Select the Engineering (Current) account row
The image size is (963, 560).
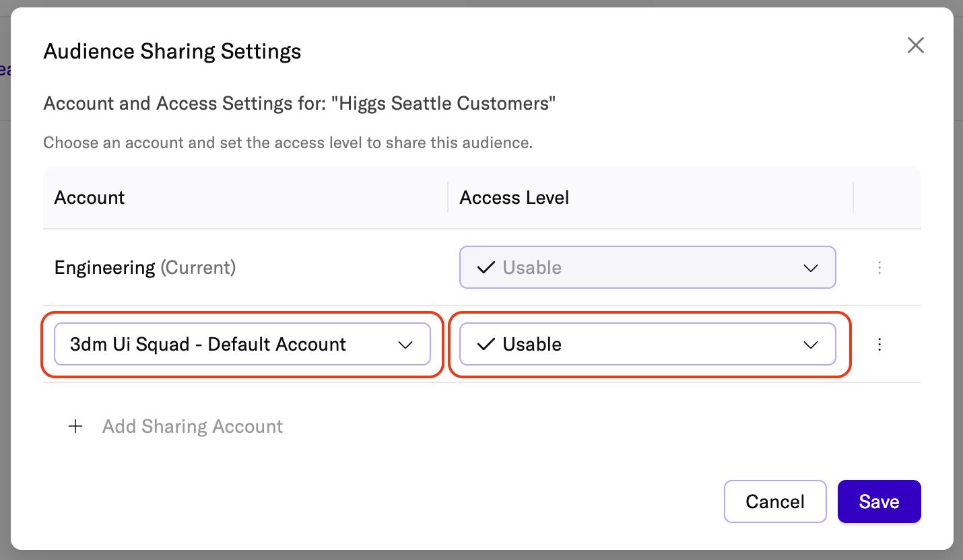click(x=145, y=268)
